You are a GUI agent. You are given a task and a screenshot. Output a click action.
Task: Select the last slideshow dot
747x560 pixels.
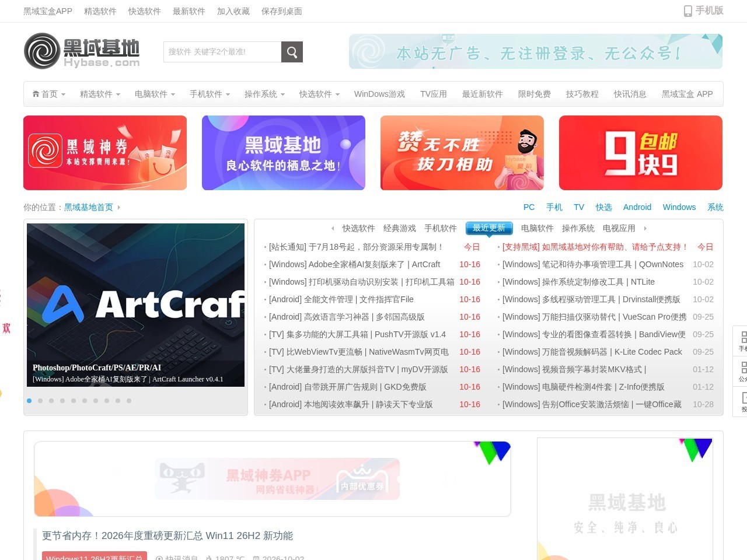click(129, 401)
